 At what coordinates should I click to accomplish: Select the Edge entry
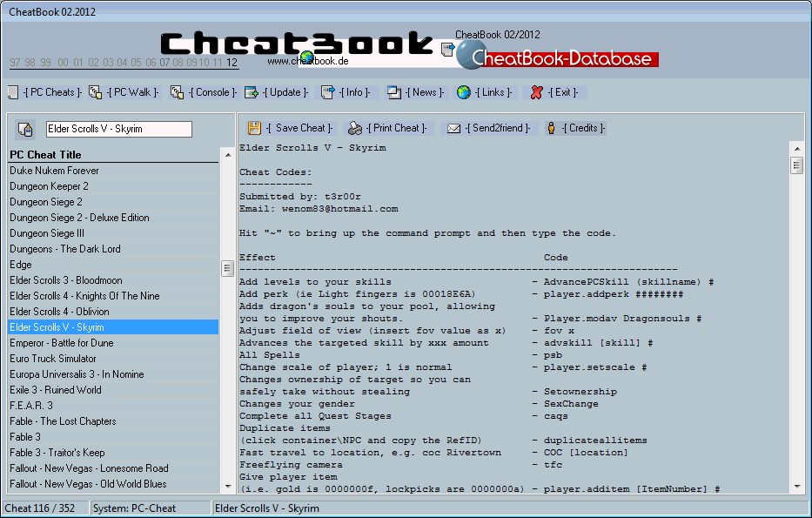click(113, 265)
